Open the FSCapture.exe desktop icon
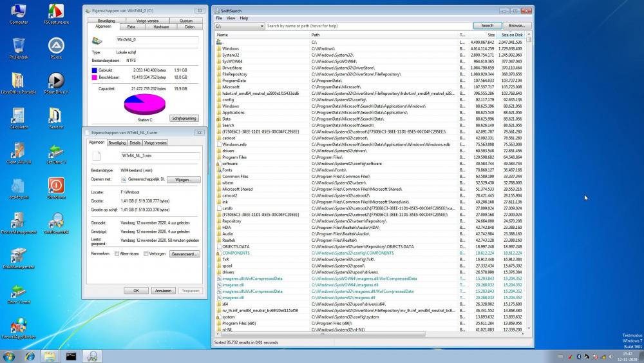Viewport: 644px width, 363px height. coord(56,12)
